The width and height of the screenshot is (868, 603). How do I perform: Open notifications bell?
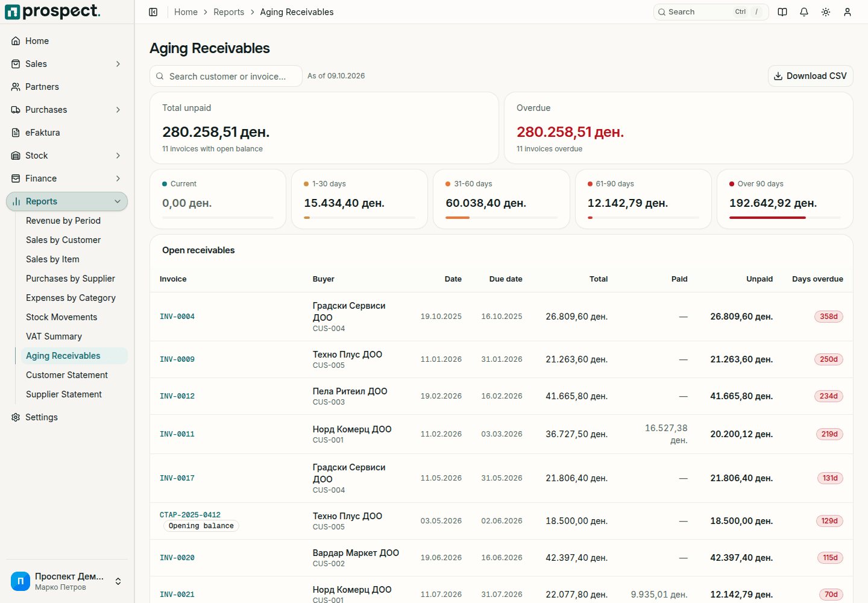pyautogui.click(x=804, y=12)
